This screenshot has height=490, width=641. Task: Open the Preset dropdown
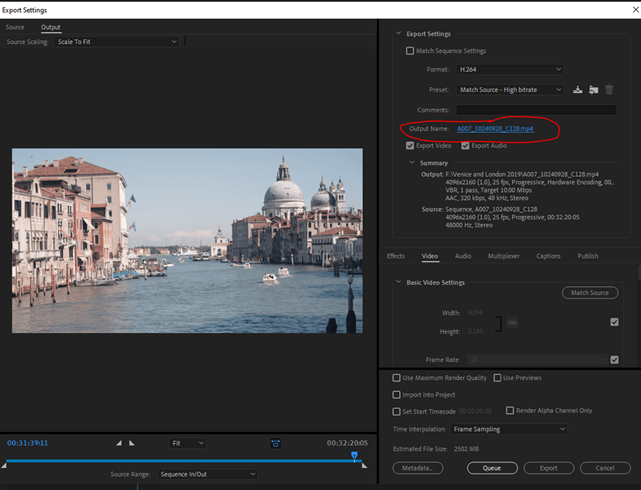[510, 89]
